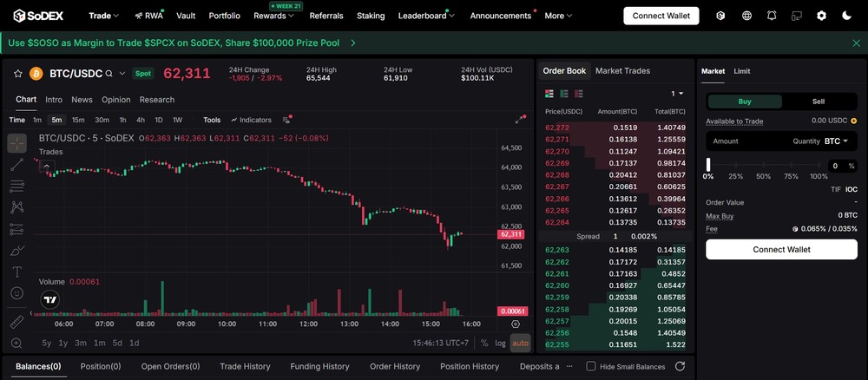Click the Connect Wallet button in header
The height and width of the screenshot is (380, 868).
pos(661,16)
